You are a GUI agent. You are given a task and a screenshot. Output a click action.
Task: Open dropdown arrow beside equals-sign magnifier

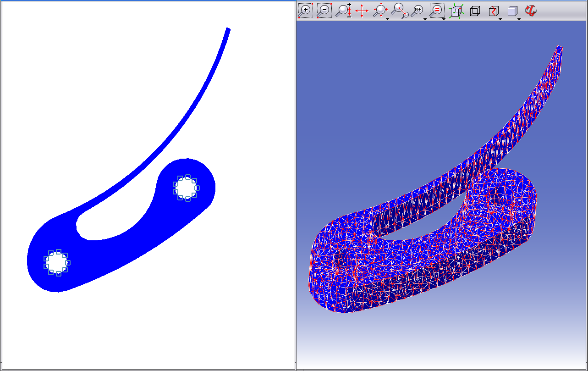point(444,19)
